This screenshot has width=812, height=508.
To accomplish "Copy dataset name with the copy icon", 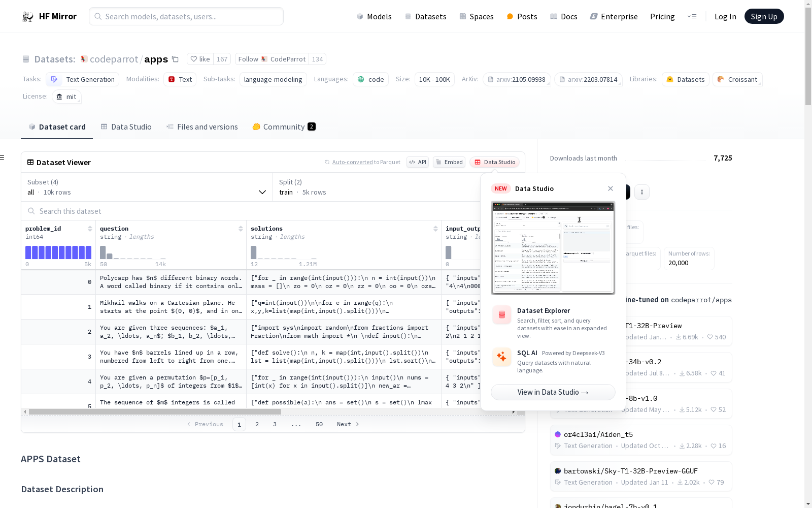I will (x=175, y=59).
